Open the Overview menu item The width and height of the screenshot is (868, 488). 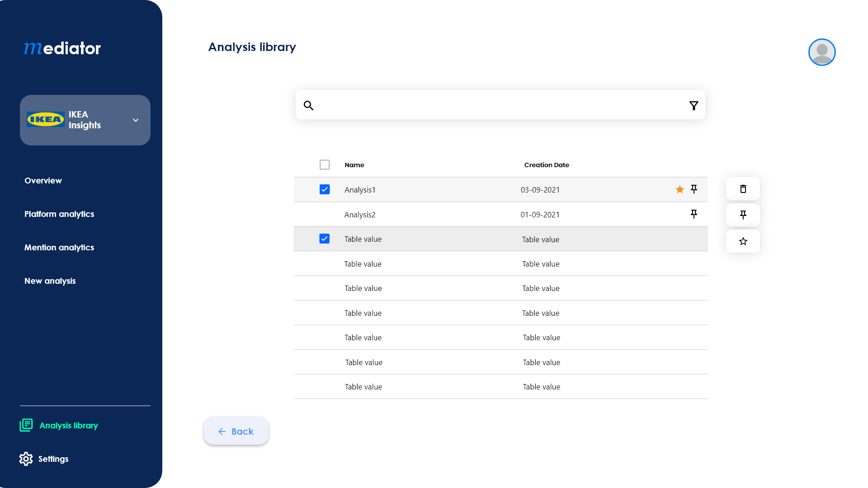(43, 180)
